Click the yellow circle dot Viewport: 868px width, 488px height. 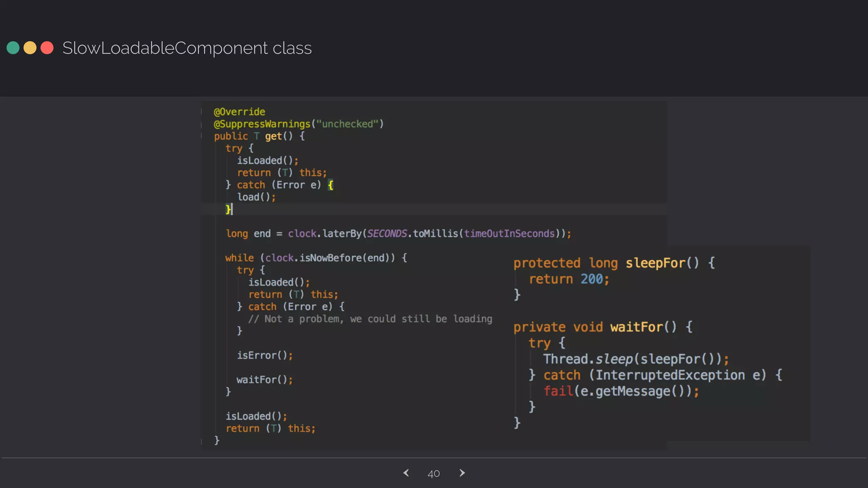click(x=30, y=48)
